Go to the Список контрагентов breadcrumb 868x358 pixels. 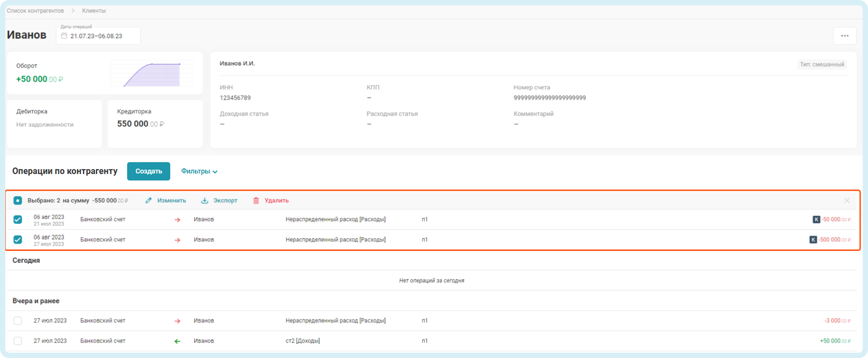(35, 11)
